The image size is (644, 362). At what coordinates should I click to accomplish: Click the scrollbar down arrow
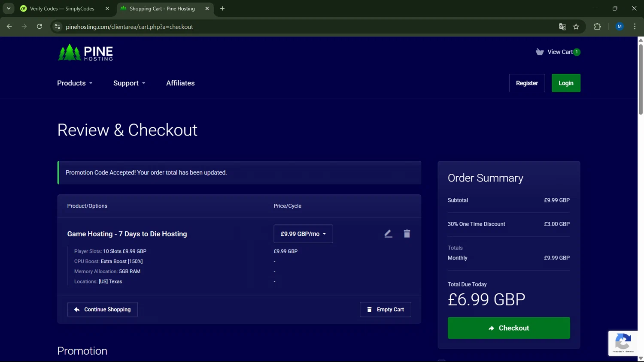pyautogui.click(x=641, y=359)
